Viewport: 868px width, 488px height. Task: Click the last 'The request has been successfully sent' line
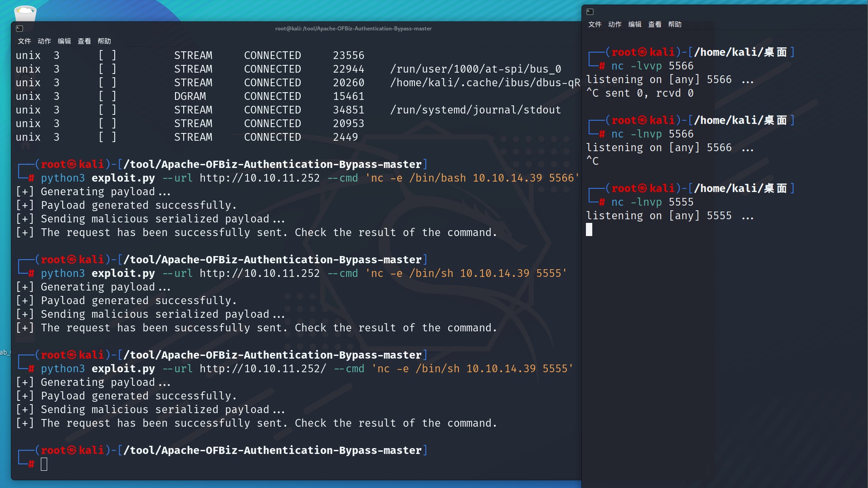(256, 423)
